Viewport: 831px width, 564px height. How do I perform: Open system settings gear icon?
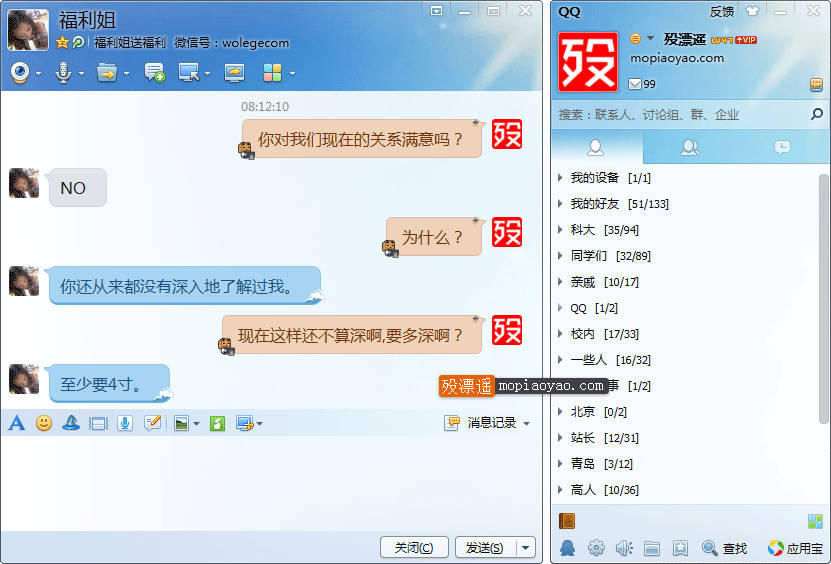596,548
